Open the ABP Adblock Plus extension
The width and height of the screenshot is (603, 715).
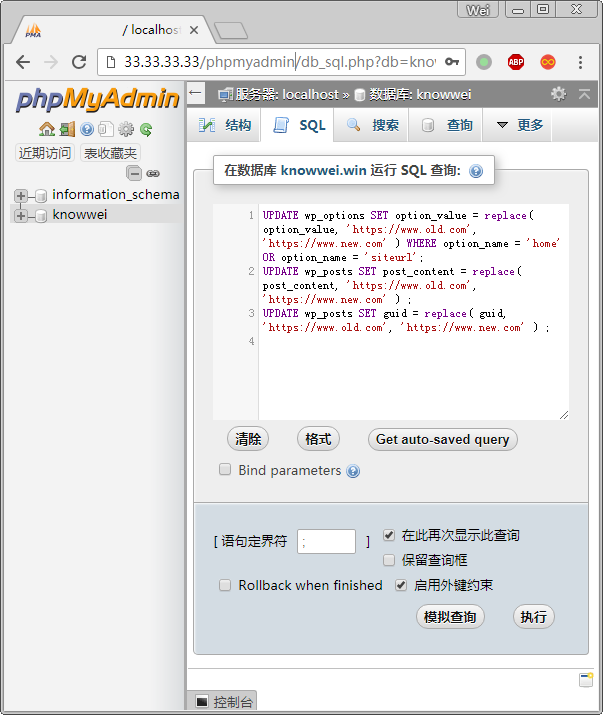pos(516,62)
